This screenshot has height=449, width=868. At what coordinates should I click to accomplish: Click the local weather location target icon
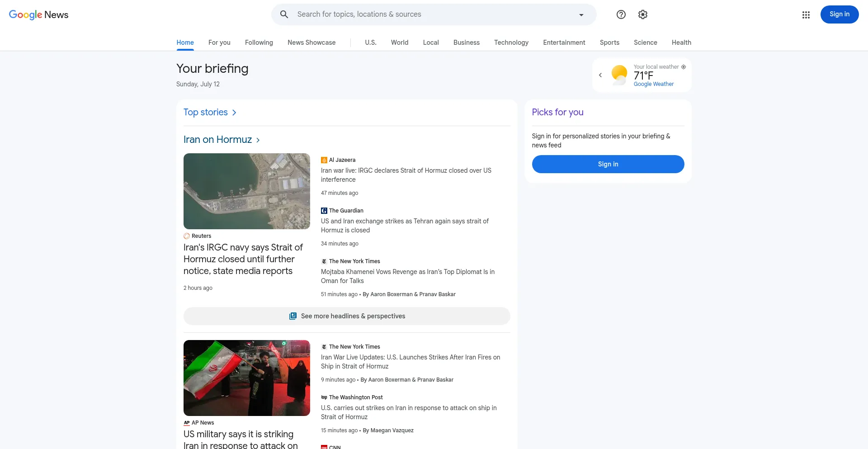click(x=684, y=67)
